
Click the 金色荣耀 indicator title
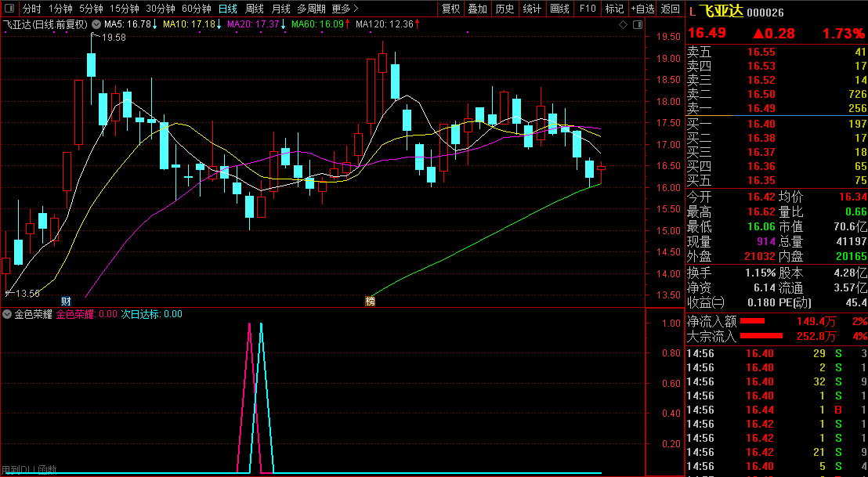tap(33, 314)
